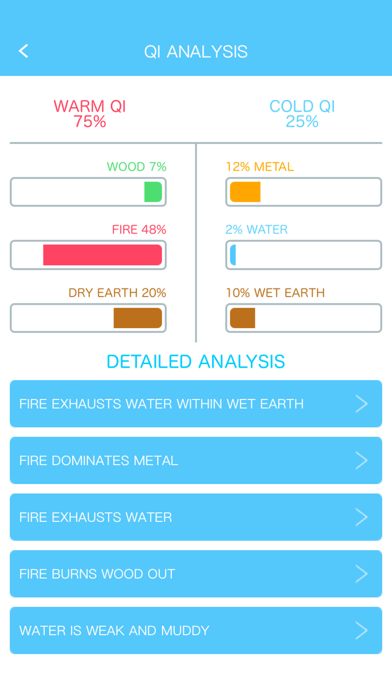
Task: Open Water Is Weak And Muddy chevron
Action: [x=361, y=630]
